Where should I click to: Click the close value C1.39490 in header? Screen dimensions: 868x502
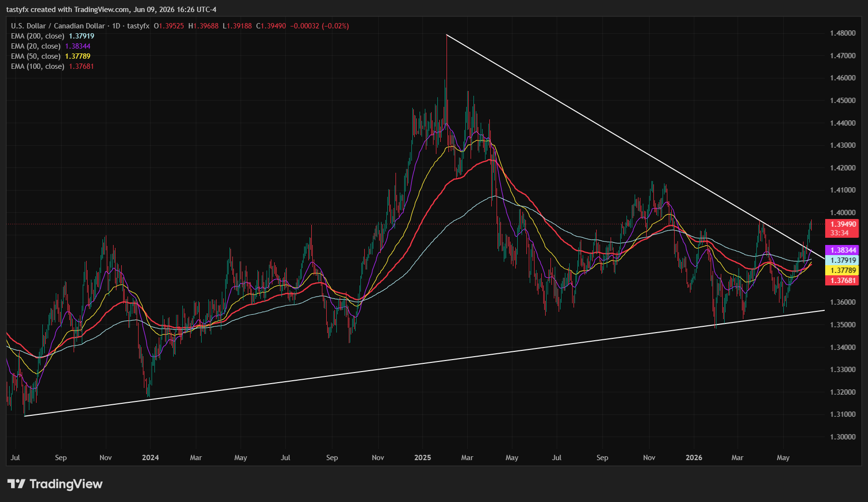coord(271,26)
